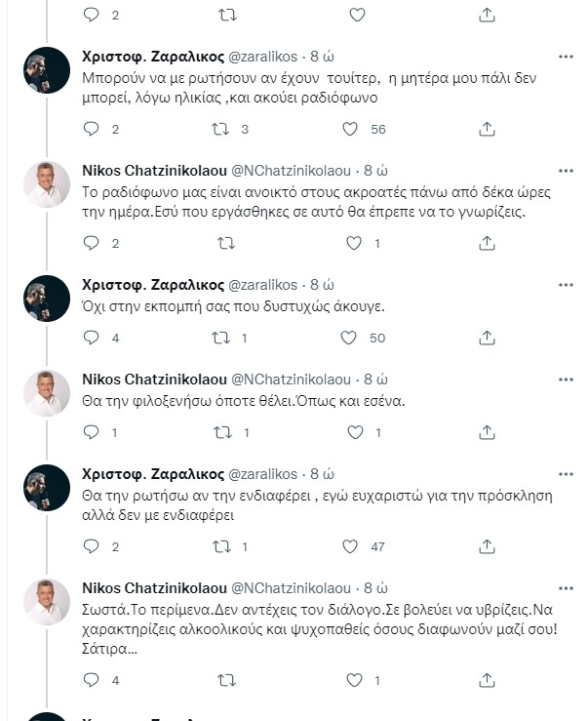Open the @zaralikos handle on the "Όχι στην εκπομπή" tweet
This screenshot has height=721, width=588.
click(x=263, y=284)
